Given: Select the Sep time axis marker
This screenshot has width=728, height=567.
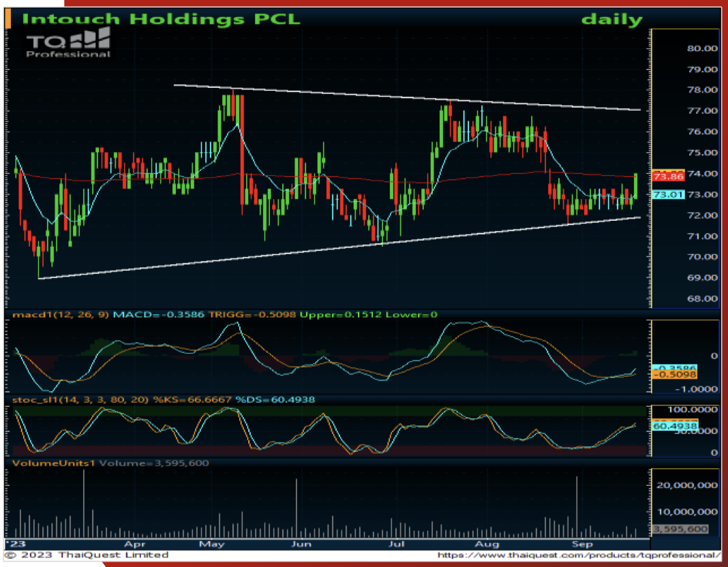Looking at the screenshot, I should point(582,545).
